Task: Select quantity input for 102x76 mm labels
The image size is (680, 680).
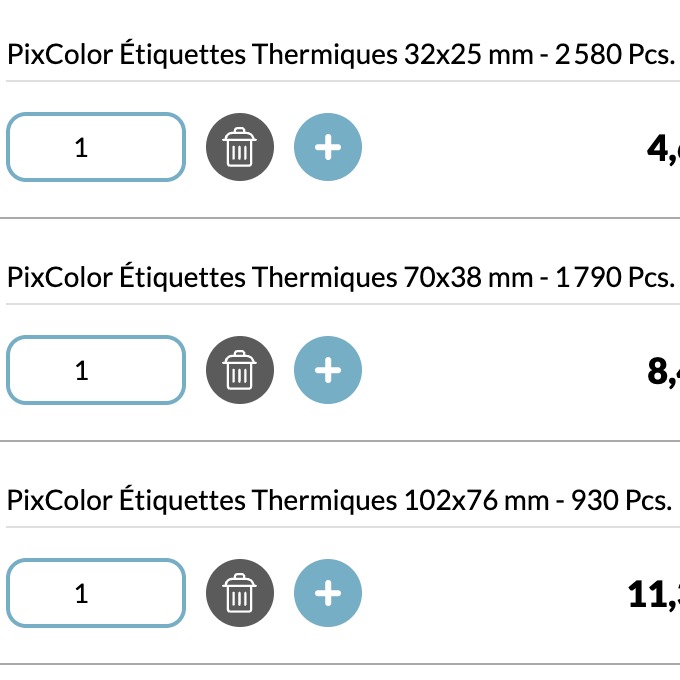Action: pos(96,594)
